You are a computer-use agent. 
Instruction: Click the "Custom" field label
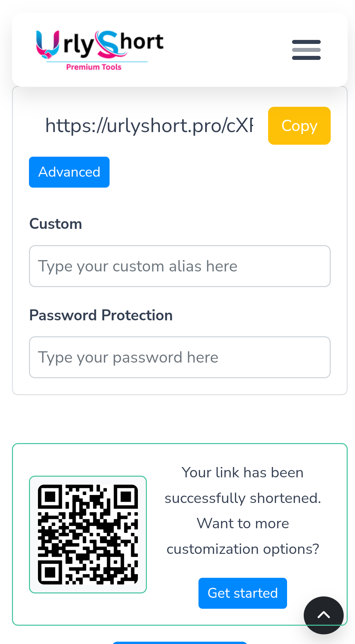[x=56, y=224]
